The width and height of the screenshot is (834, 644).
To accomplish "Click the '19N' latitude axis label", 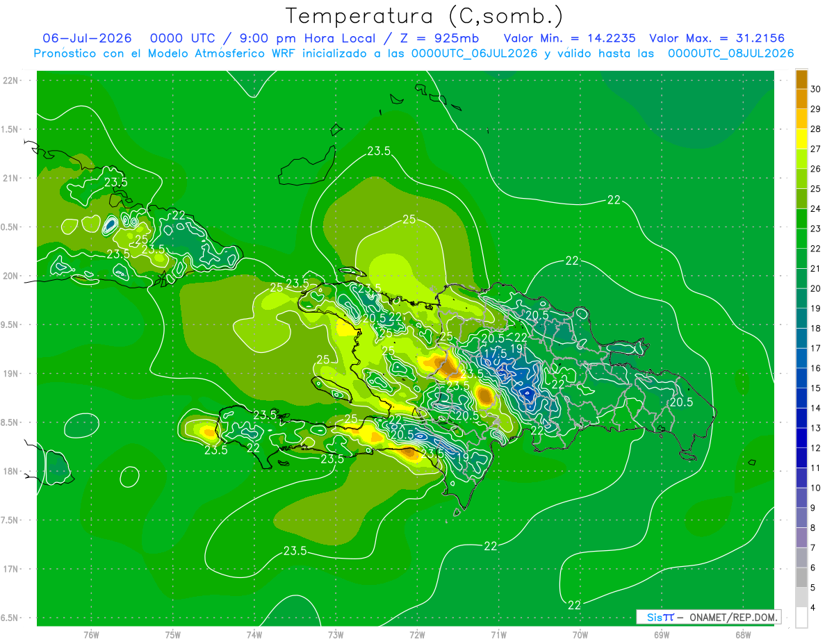I will point(11,374).
